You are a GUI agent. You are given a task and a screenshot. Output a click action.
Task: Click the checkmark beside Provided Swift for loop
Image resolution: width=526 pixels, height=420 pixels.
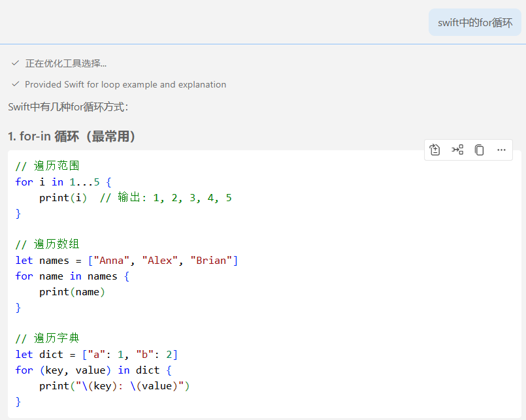15,84
